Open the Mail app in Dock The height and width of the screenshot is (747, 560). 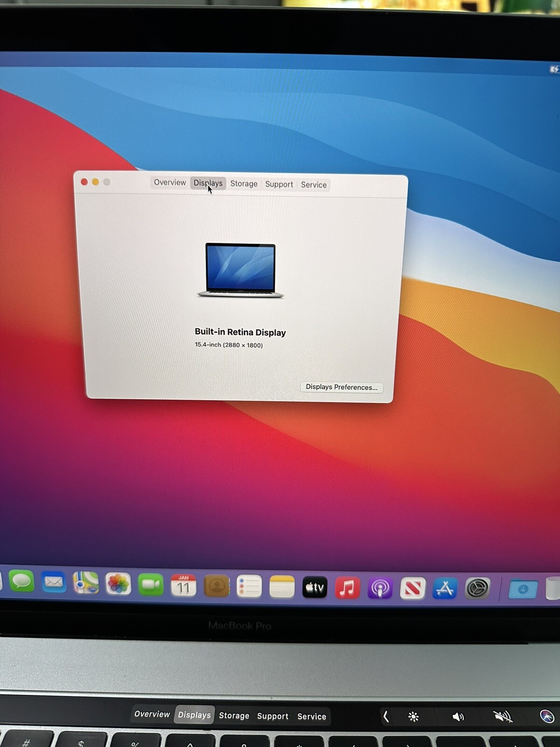[54, 582]
